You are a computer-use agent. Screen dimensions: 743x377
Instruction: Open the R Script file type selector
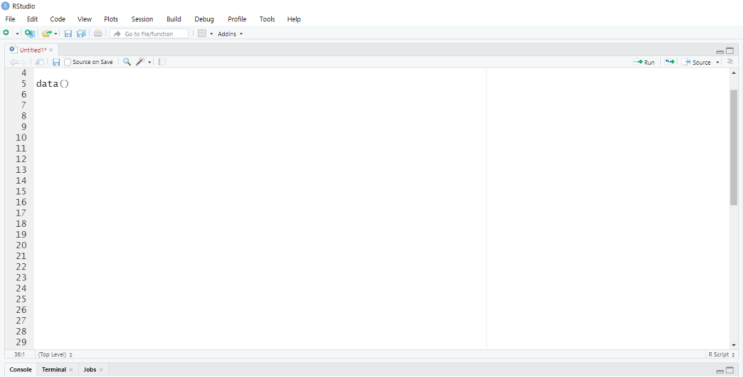[721, 354]
